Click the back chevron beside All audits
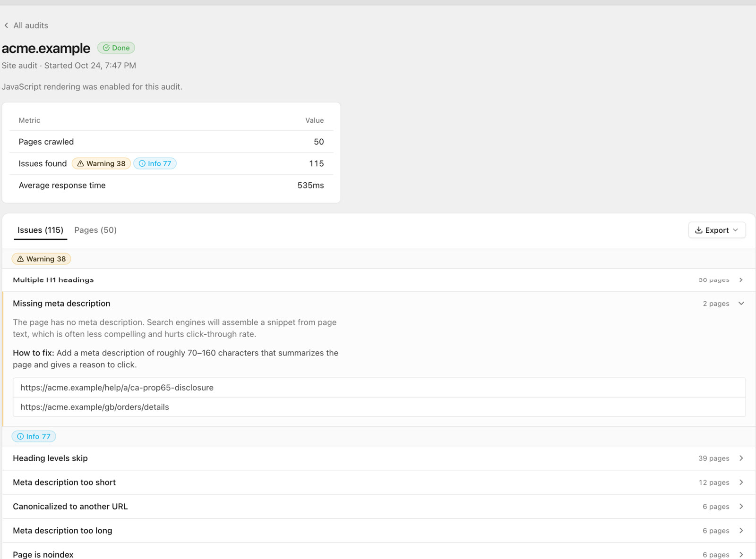The width and height of the screenshot is (756, 559). point(6,25)
